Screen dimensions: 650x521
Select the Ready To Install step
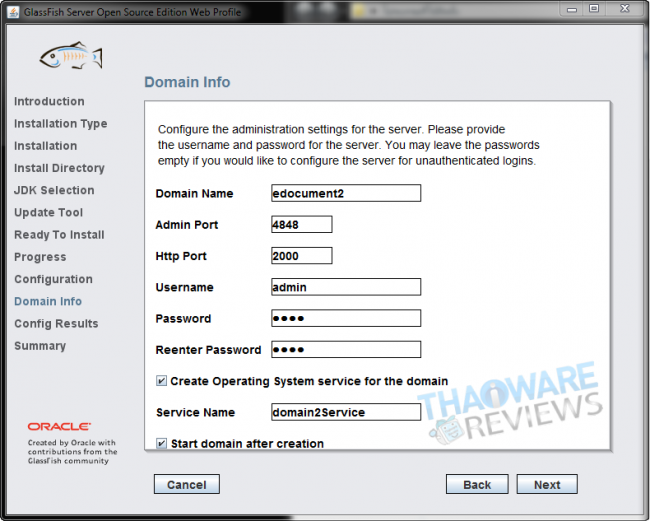tap(59, 235)
